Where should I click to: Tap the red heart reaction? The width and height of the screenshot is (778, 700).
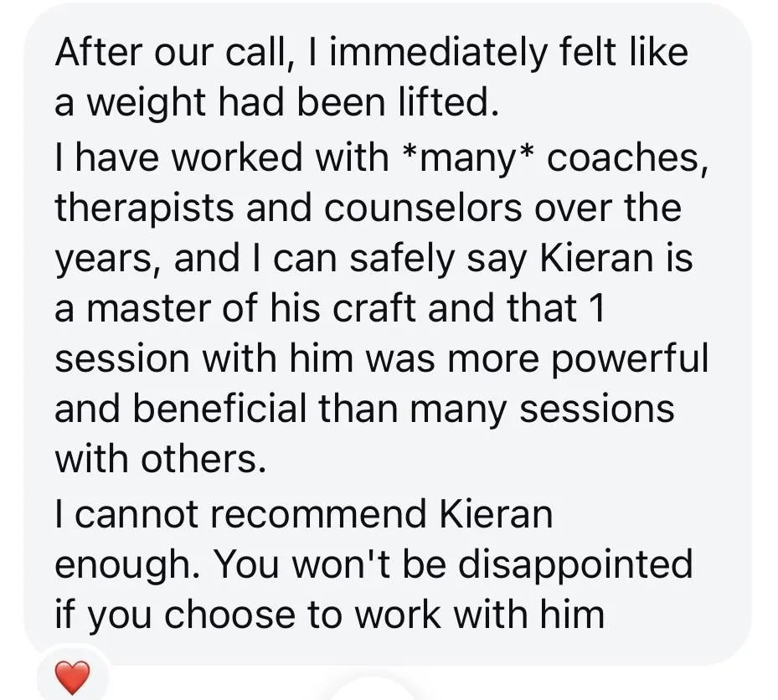point(73,677)
